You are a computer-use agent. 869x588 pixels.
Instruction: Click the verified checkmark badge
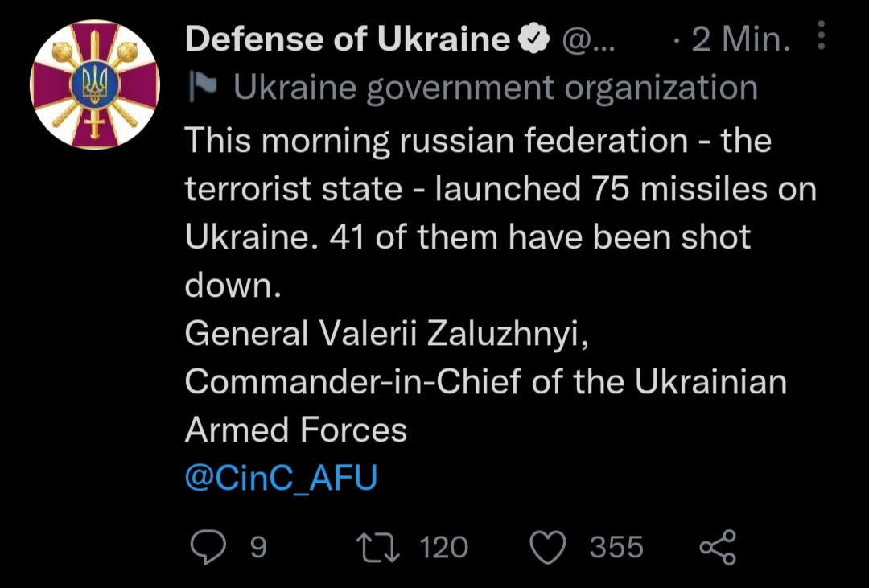tap(532, 39)
